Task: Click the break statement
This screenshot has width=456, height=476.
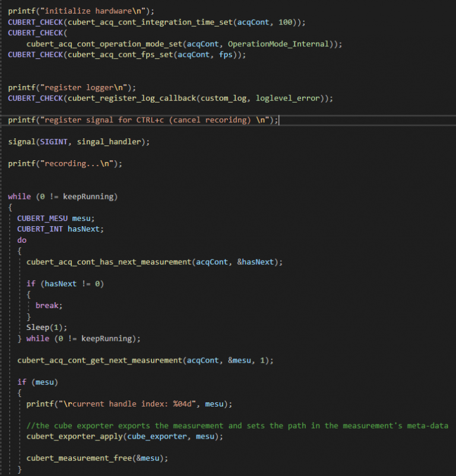Action: pyautogui.click(x=49, y=306)
